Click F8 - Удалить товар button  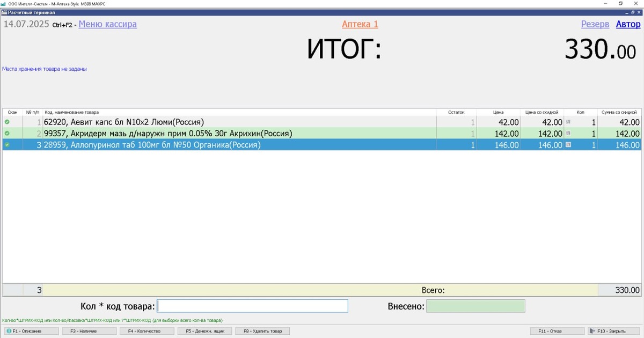(263, 331)
